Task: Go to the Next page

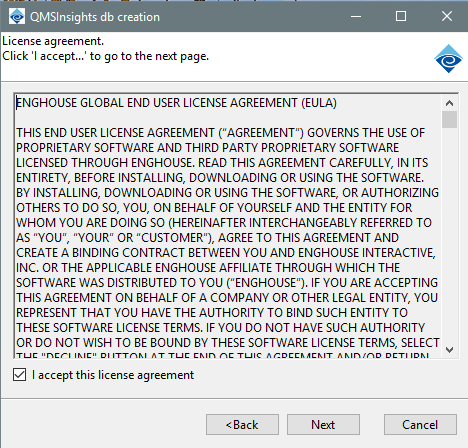Action: tap(323, 425)
